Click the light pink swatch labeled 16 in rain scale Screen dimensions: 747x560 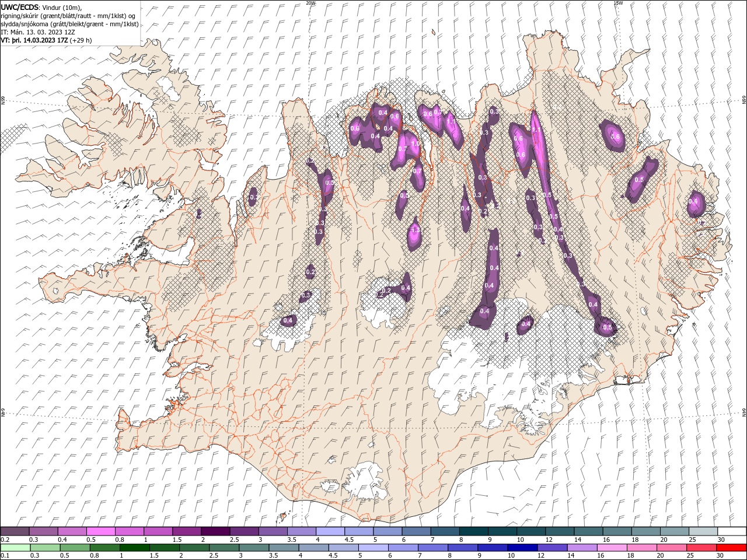[612, 548]
